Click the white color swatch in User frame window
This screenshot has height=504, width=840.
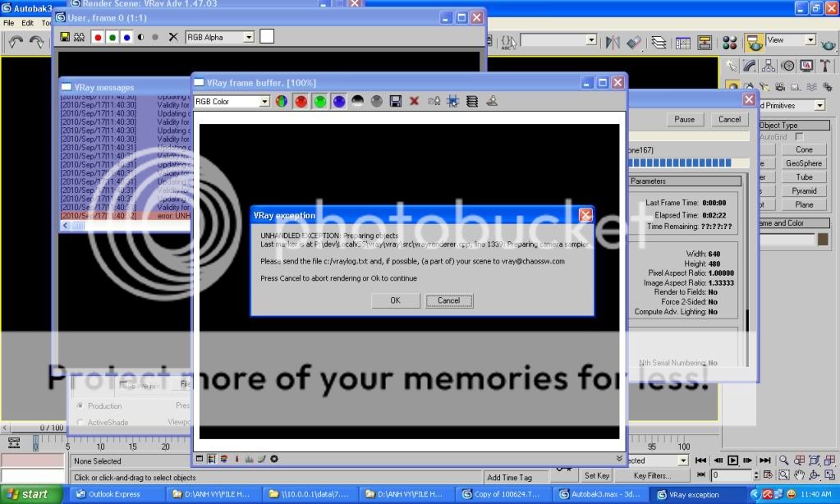click(x=267, y=36)
